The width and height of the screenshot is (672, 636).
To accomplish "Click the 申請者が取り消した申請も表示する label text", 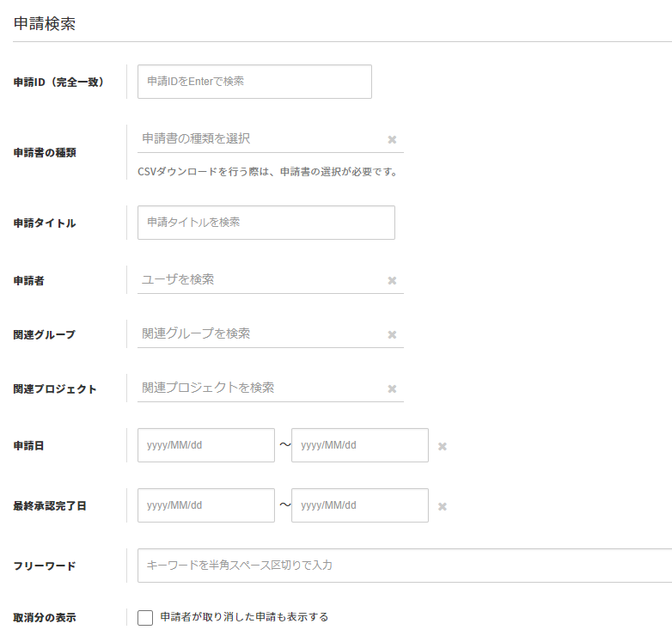I will (x=244, y=617).
